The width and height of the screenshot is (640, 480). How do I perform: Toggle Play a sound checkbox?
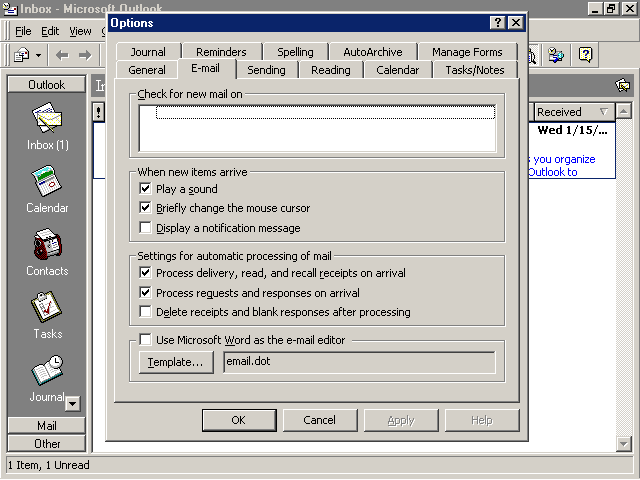click(x=145, y=189)
